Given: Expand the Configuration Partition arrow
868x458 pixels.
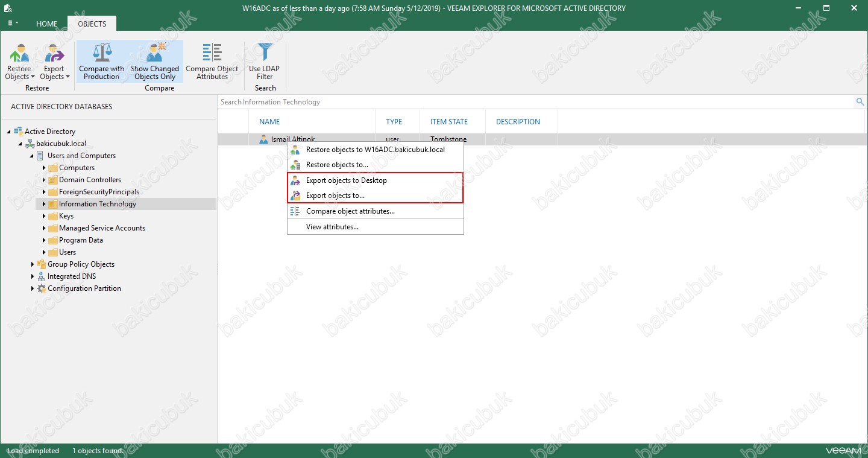Looking at the screenshot, I should (x=32, y=288).
